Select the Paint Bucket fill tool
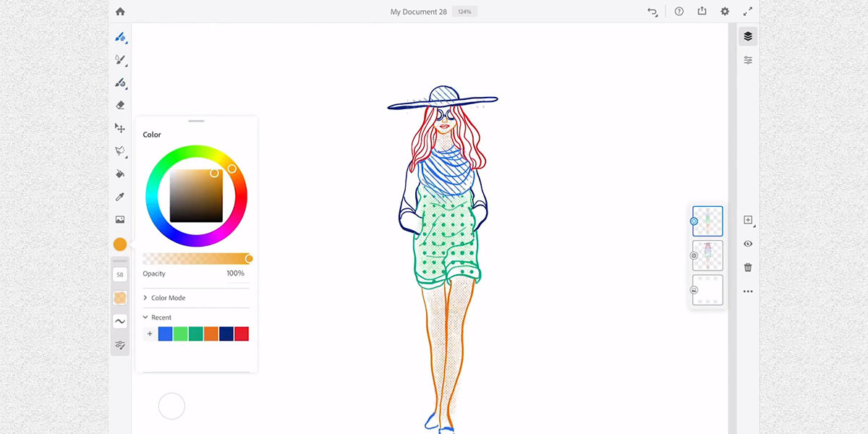The height and width of the screenshot is (434, 868). [120, 174]
